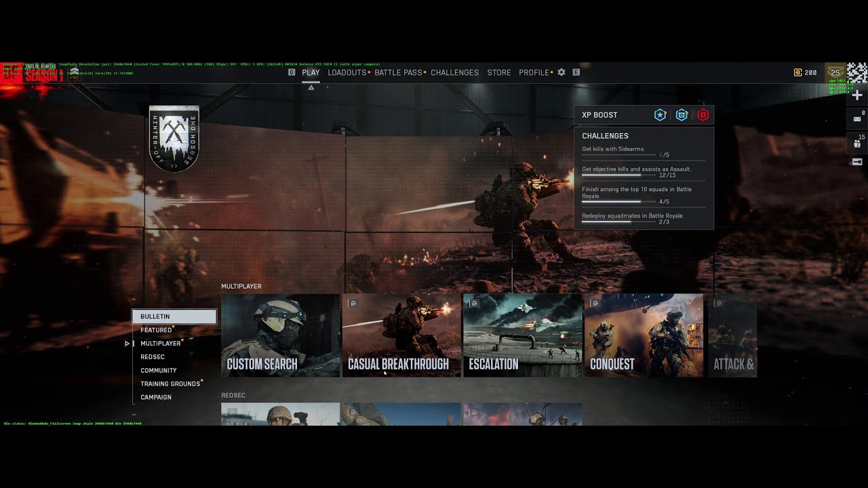868x488 pixels.
Task: Open the LOADOUTS tab
Action: [x=347, y=73]
